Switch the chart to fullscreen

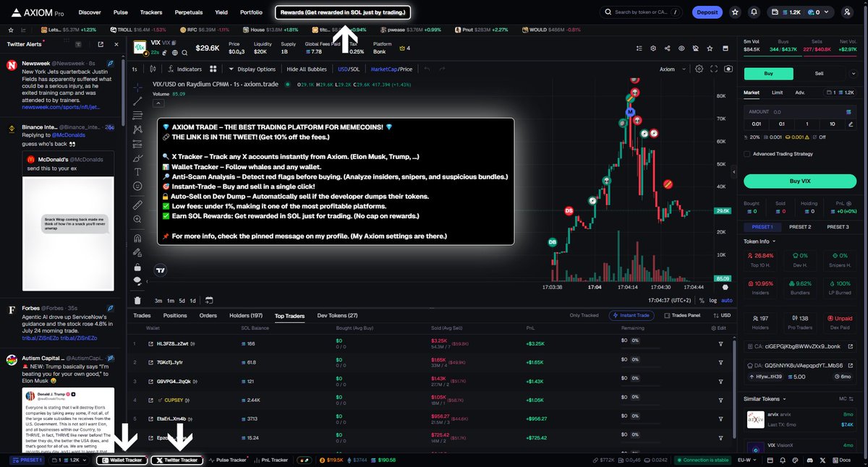714,69
